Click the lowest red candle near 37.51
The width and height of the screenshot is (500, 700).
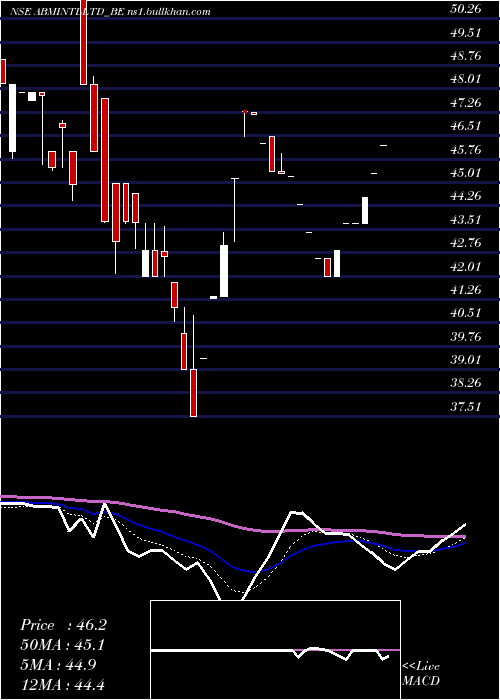coord(193,392)
